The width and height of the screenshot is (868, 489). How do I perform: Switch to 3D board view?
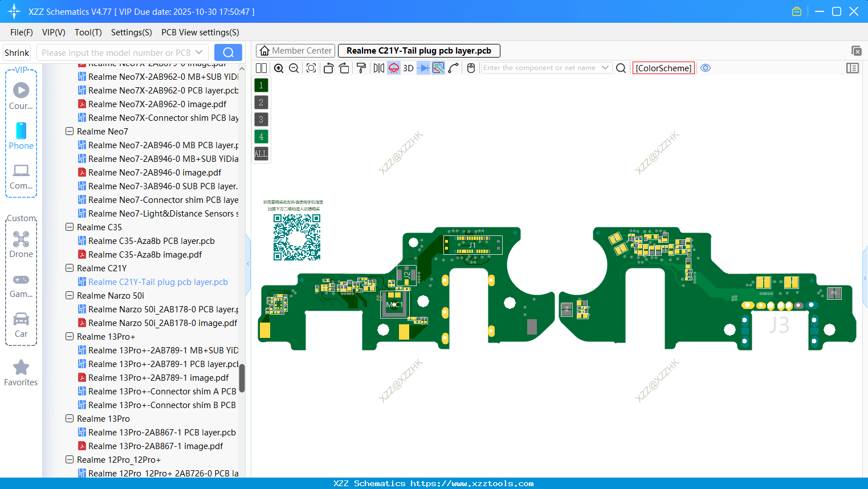click(408, 68)
